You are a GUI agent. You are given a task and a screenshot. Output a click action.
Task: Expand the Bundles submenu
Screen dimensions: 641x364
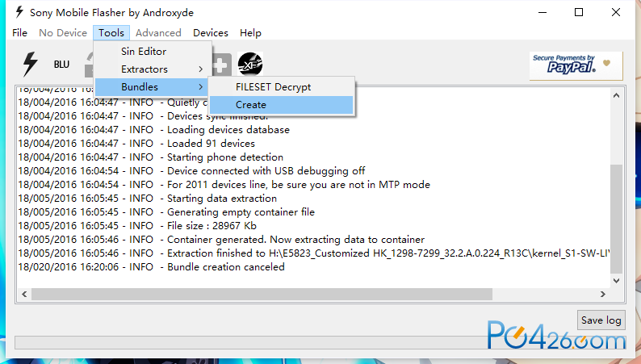pos(152,86)
